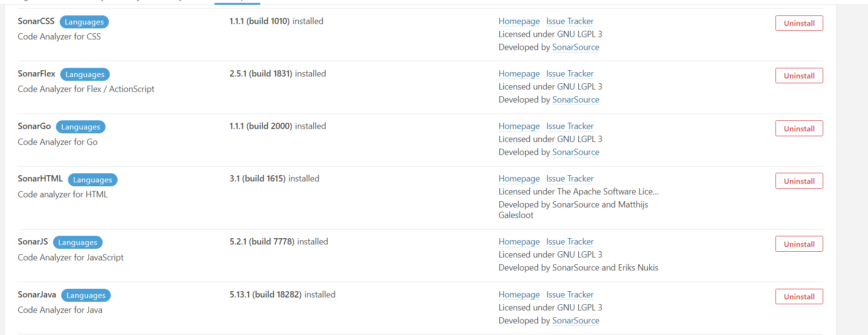Open the SonarJava Issue Tracker
This screenshot has width=868, height=335.
pyautogui.click(x=570, y=295)
